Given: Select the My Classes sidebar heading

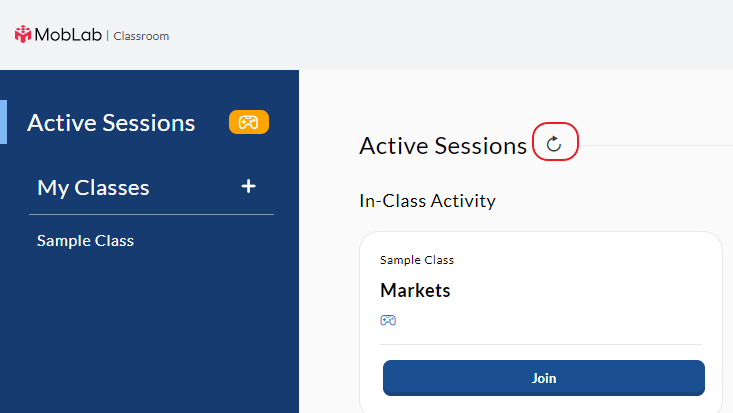Looking at the screenshot, I should click(x=93, y=188).
